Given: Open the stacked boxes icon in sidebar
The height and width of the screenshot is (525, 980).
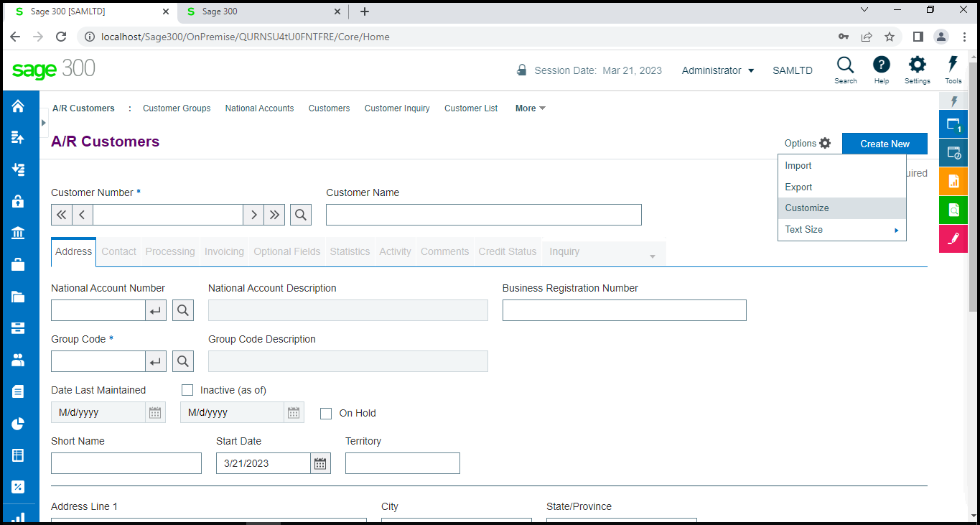Looking at the screenshot, I should [x=18, y=328].
